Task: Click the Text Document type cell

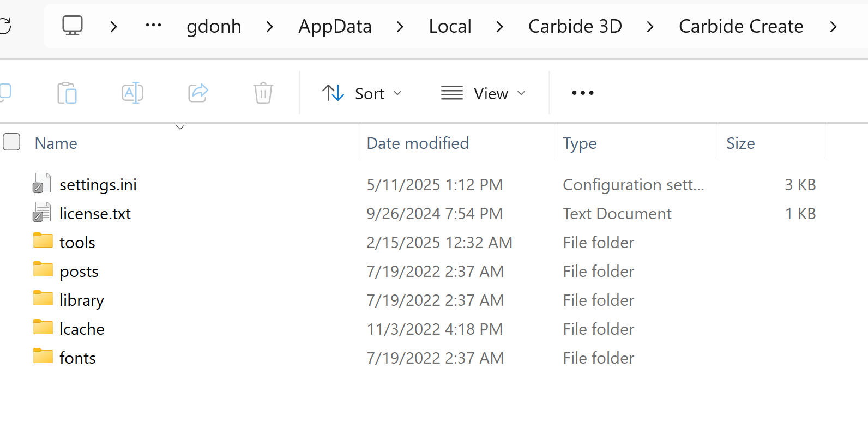Action: tap(617, 214)
